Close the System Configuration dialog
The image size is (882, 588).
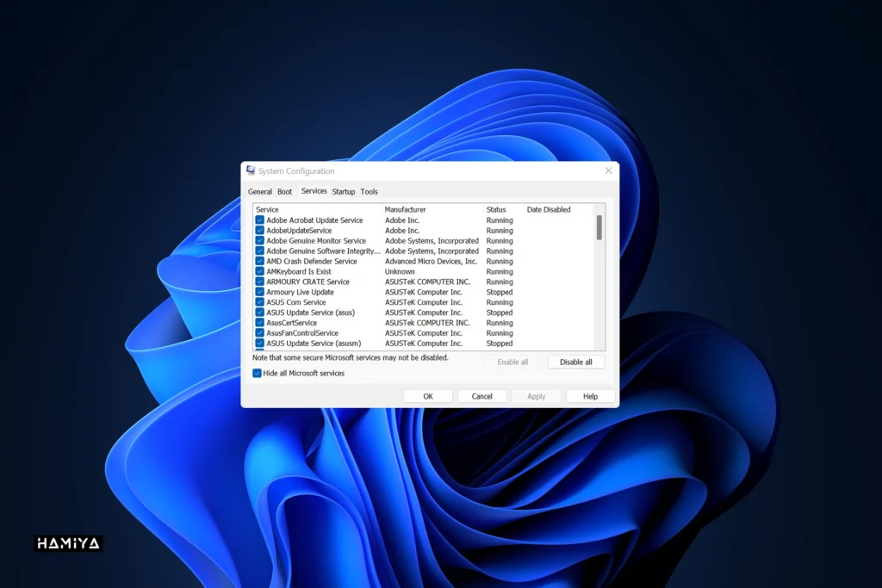pyautogui.click(x=608, y=171)
